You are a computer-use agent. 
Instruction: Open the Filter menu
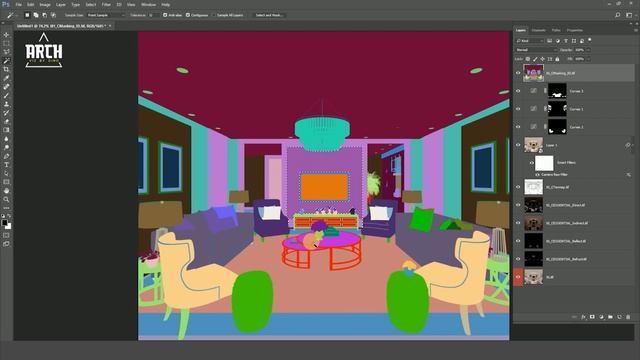(x=106, y=4)
